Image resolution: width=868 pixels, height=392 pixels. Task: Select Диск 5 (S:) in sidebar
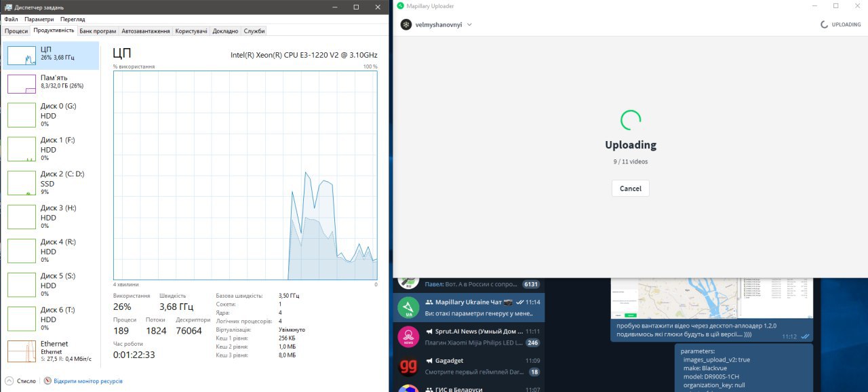coord(51,285)
